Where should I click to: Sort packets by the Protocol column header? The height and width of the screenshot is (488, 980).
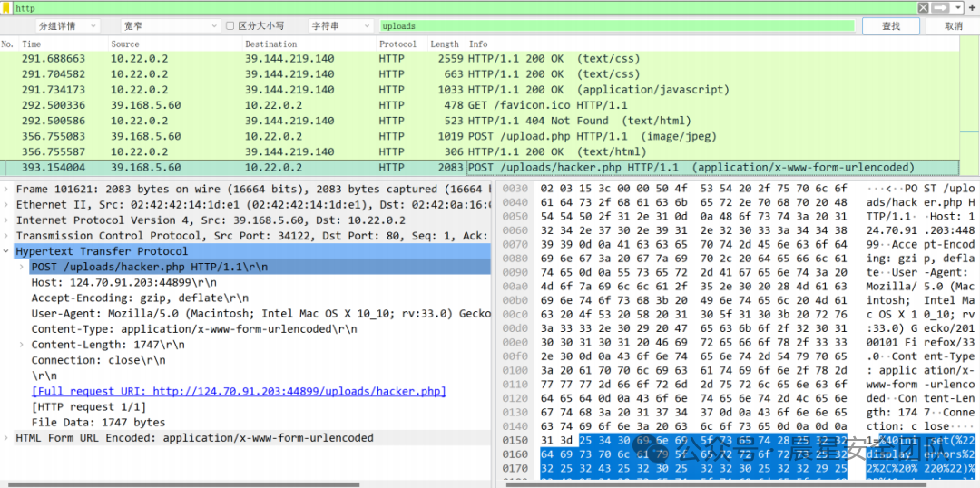397,44
